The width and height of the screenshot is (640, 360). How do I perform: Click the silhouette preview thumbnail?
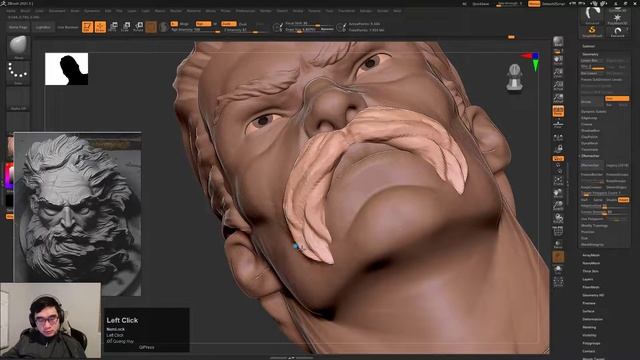point(67,69)
